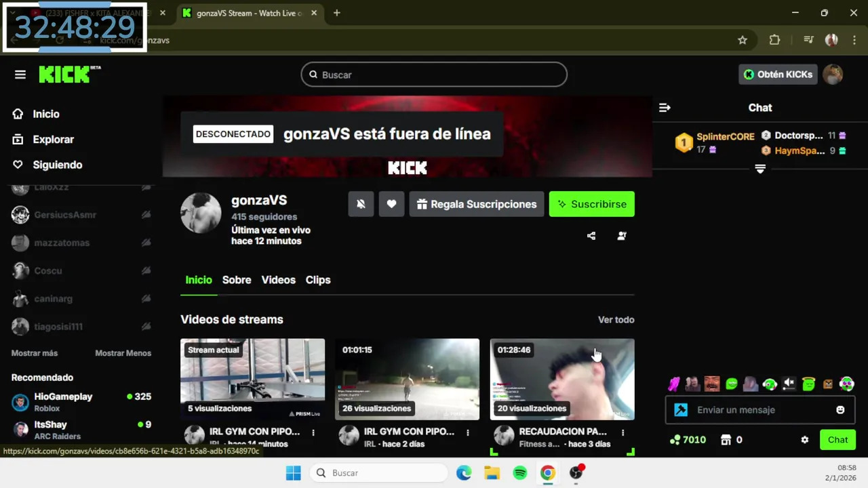This screenshot has width=868, height=488.
Task: Go to sidebar Inicio home
Action: coord(46,114)
